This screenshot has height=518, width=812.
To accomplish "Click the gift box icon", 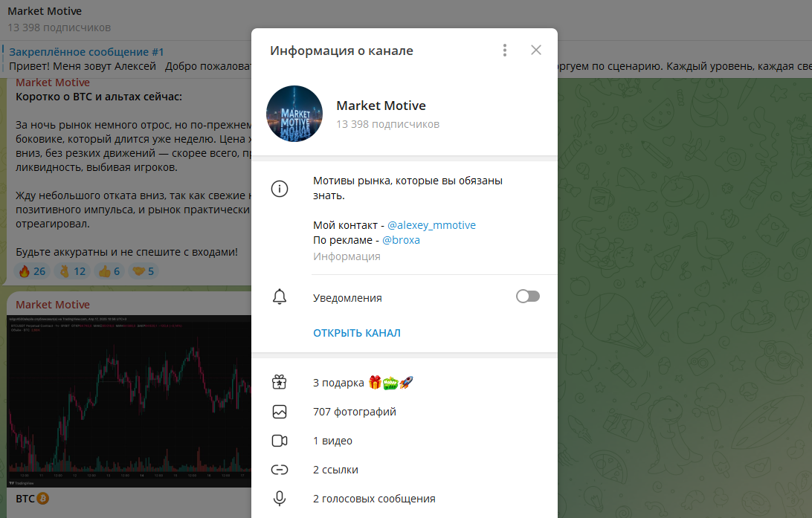I will (x=280, y=383).
